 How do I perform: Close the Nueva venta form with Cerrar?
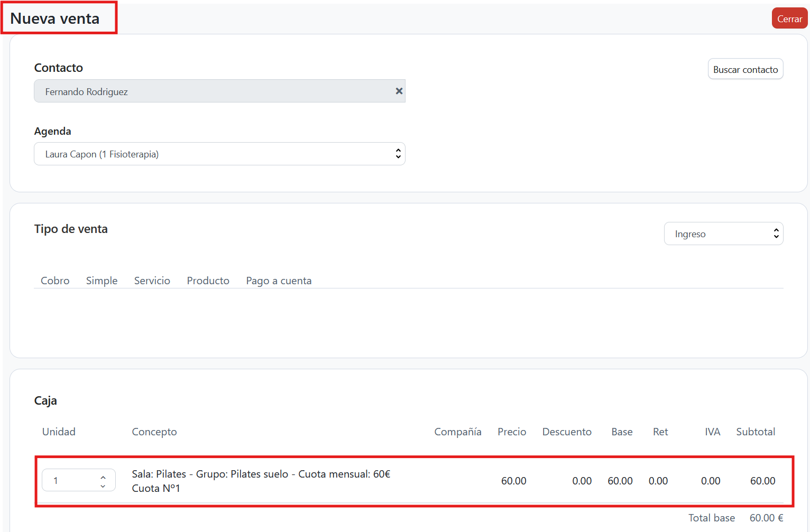789,18
